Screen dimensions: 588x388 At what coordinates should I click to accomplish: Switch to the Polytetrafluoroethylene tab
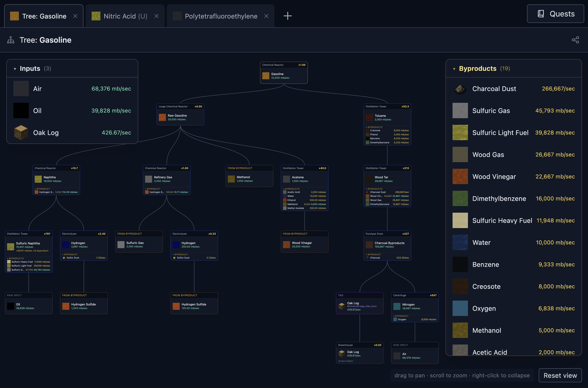[221, 16]
